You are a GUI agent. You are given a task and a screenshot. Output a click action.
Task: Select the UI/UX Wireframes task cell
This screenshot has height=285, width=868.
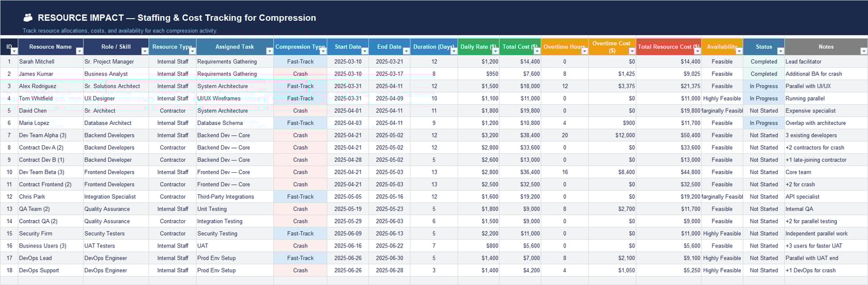tap(235, 98)
